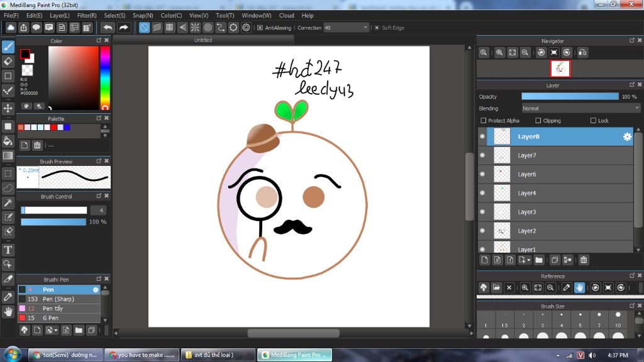Select the Hand tool

click(8, 312)
